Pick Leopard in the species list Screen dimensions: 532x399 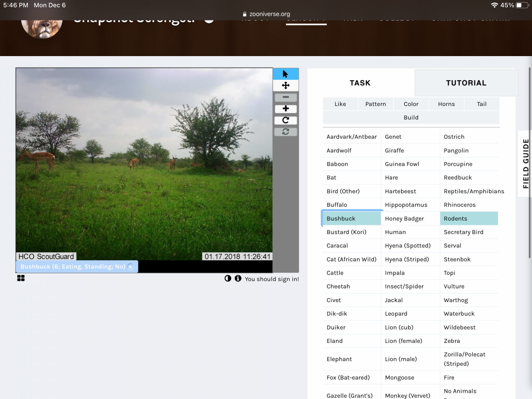pos(410,314)
